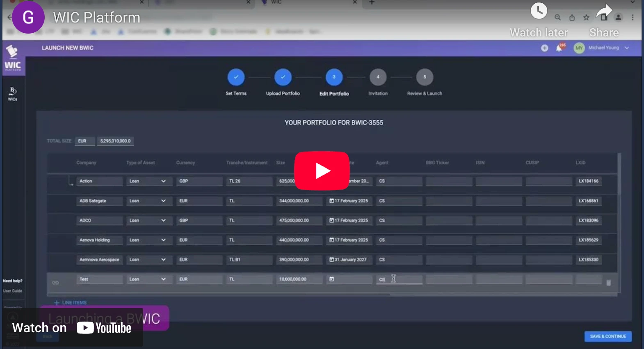Viewport: 644px width, 349px height.
Task: Click calendar icon in ADCO date field
Action: pos(331,220)
